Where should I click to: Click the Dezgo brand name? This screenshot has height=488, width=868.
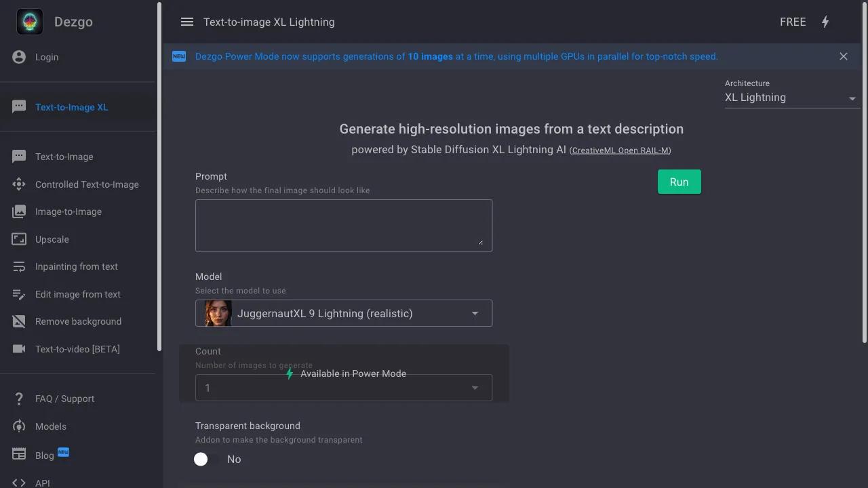coord(73,22)
